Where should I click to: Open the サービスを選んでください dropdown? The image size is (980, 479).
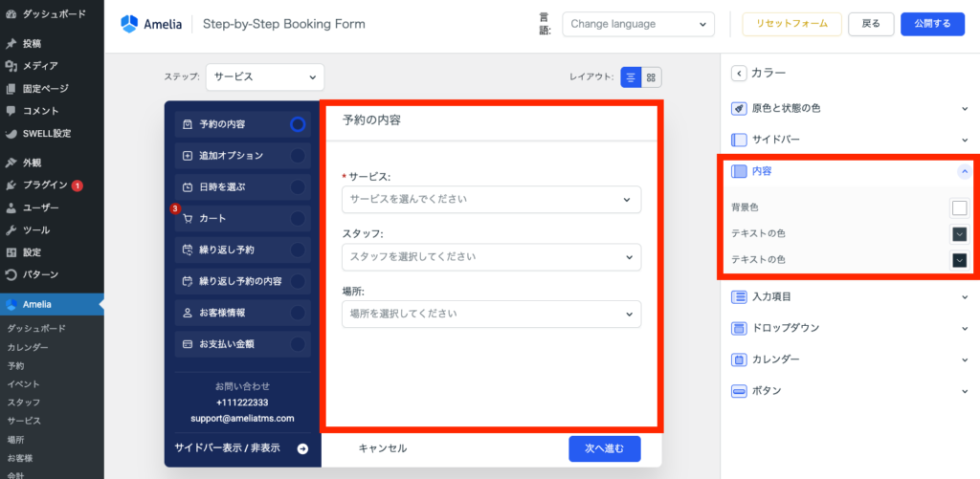click(491, 199)
